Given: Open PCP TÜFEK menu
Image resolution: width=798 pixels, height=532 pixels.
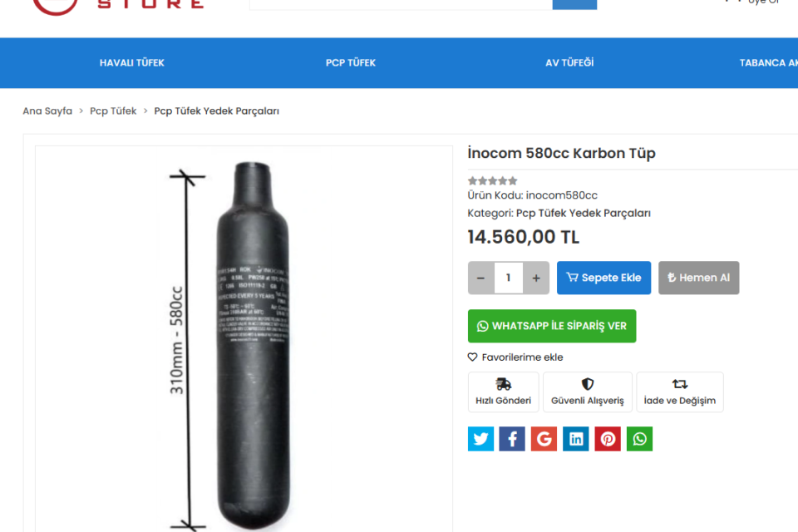Looking at the screenshot, I should (351, 63).
